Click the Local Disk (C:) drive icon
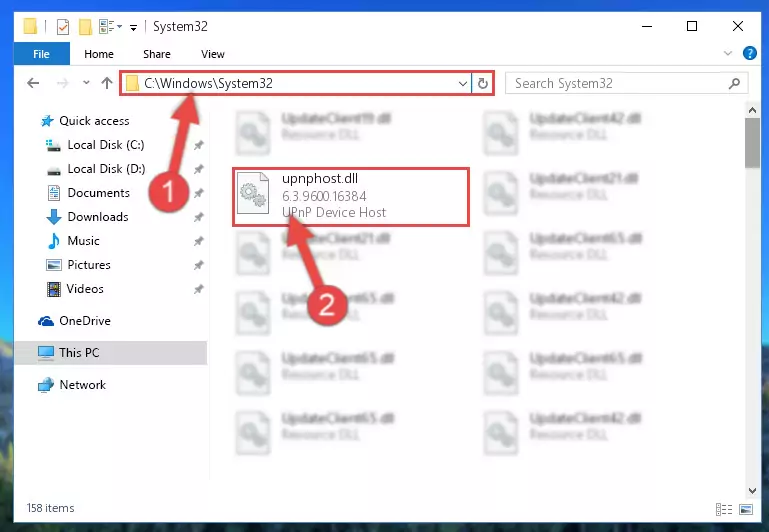This screenshot has width=769, height=532. click(x=53, y=145)
